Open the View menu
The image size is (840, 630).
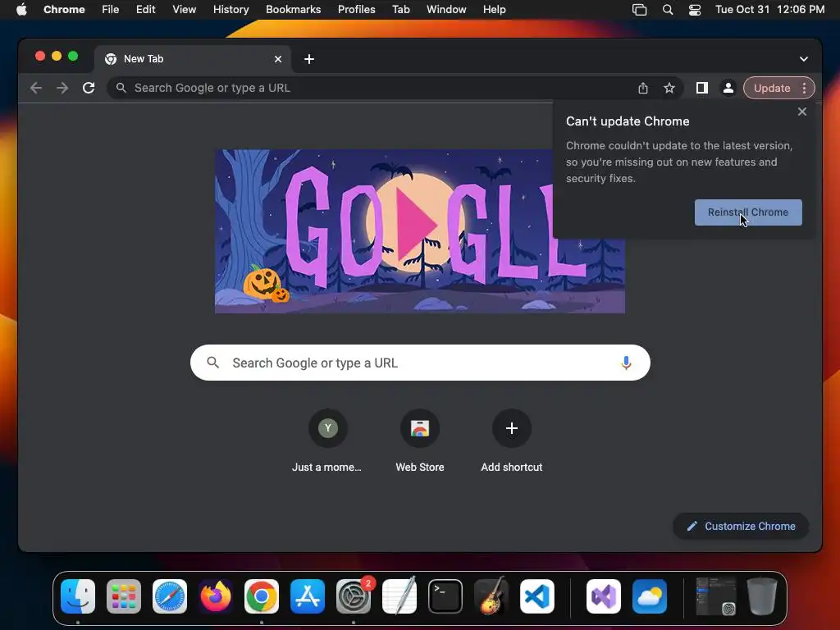click(185, 10)
